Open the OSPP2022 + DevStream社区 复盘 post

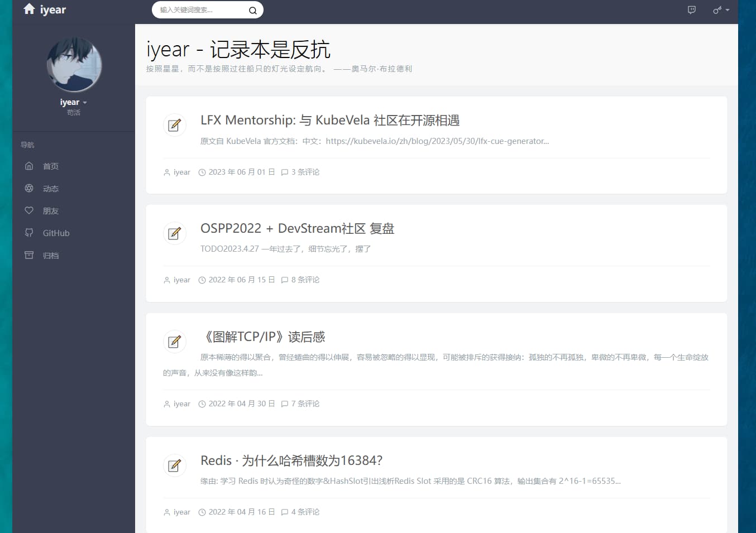tap(297, 228)
